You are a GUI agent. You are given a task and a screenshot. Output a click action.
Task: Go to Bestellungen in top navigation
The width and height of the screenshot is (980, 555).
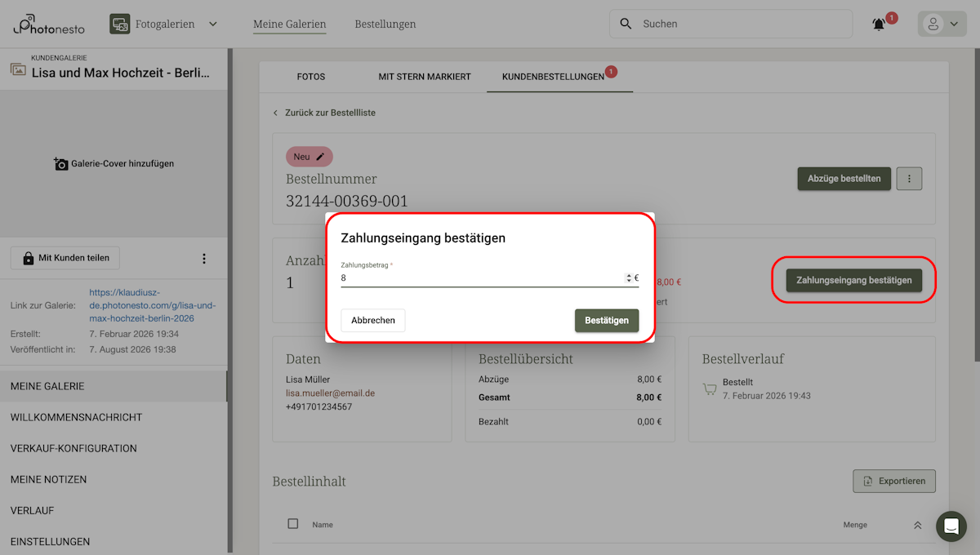(x=385, y=24)
